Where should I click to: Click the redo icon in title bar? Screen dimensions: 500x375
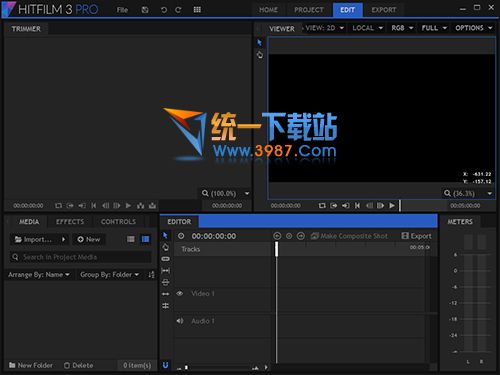click(178, 10)
